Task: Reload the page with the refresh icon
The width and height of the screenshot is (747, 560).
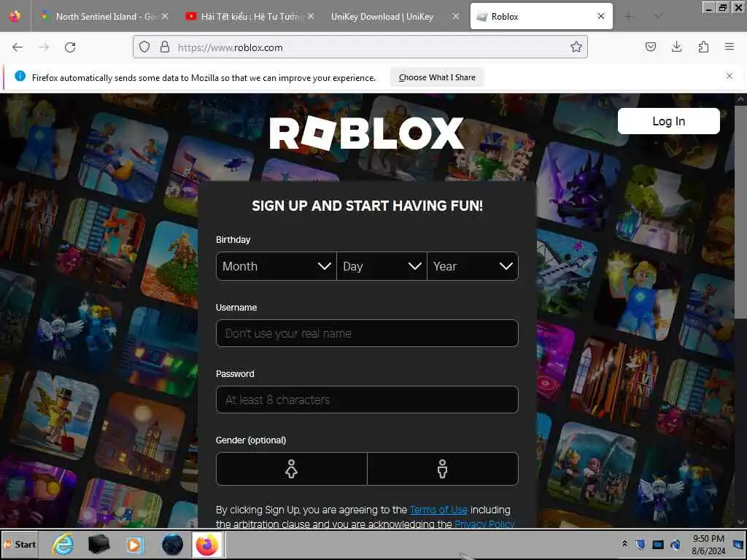Action: tap(70, 47)
